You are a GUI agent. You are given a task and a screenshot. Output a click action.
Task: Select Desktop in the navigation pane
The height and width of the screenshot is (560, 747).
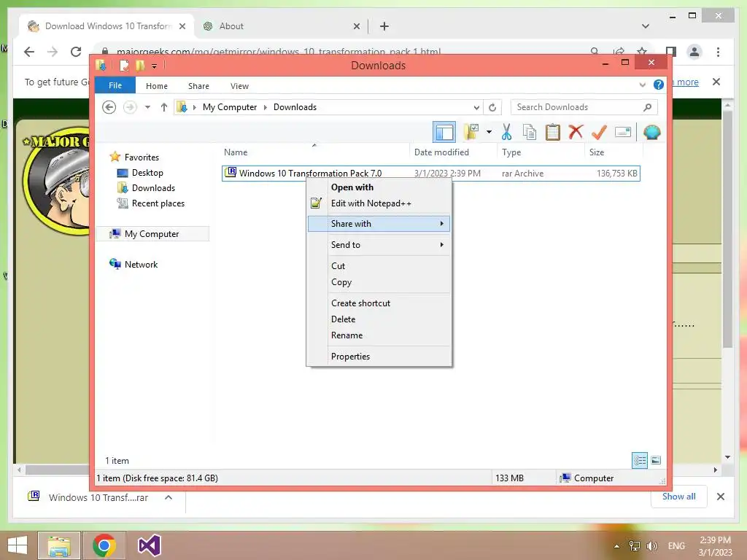(x=147, y=172)
